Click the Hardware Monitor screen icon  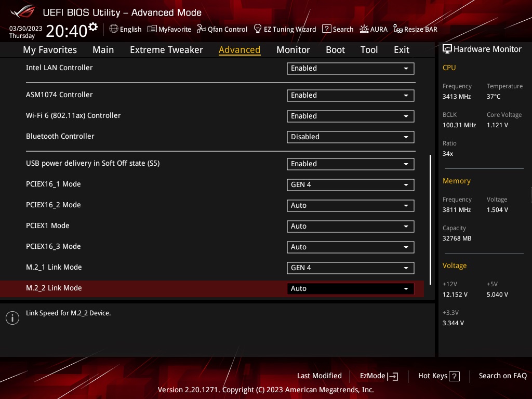447,49
